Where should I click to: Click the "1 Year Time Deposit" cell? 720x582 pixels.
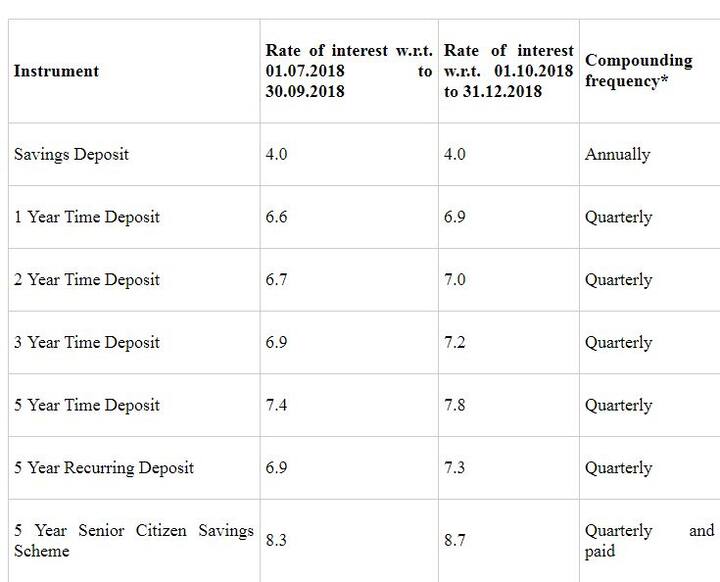[x=87, y=217]
